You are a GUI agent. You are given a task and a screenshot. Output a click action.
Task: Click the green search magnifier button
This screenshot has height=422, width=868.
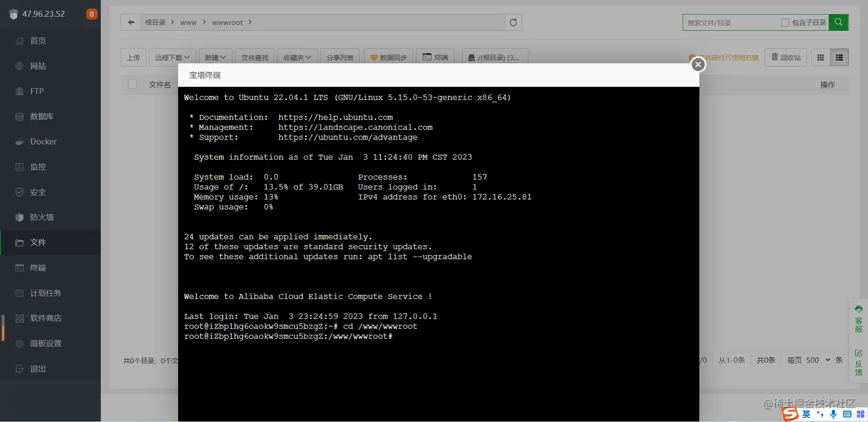click(839, 22)
